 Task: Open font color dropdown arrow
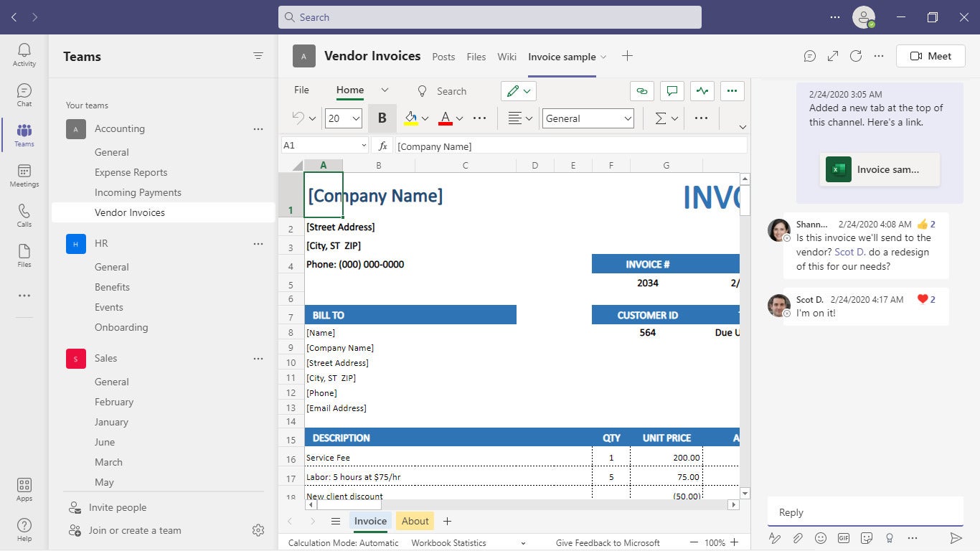click(460, 118)
